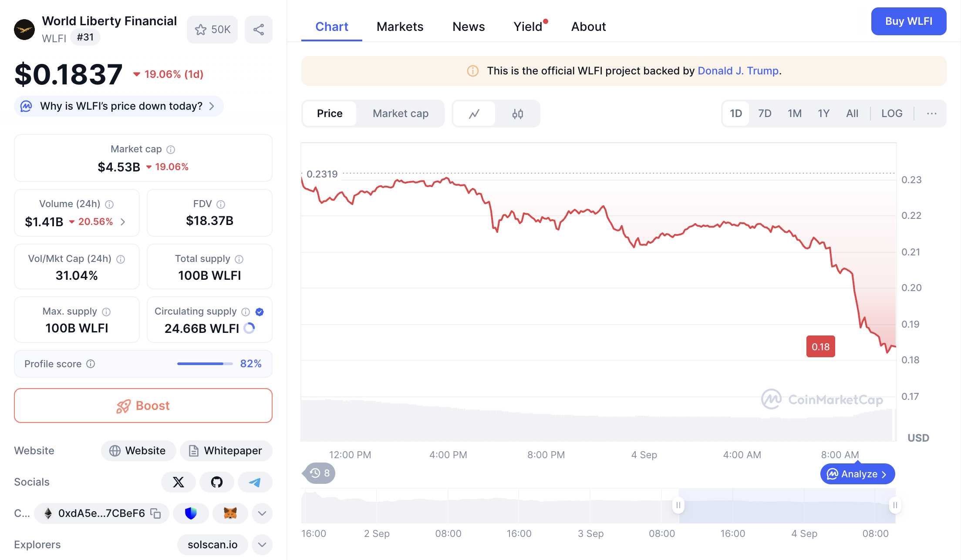
Task: Copy contract address 0xdA5e...7CBeF6
Action: click(155, 513)
